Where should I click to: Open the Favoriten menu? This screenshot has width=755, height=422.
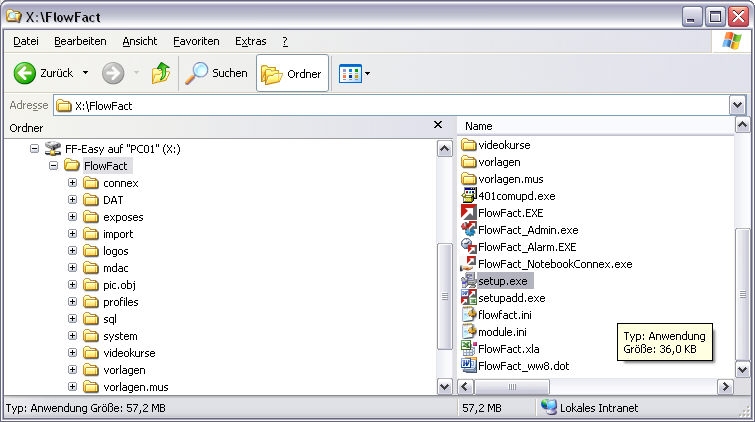pos(196,41)
